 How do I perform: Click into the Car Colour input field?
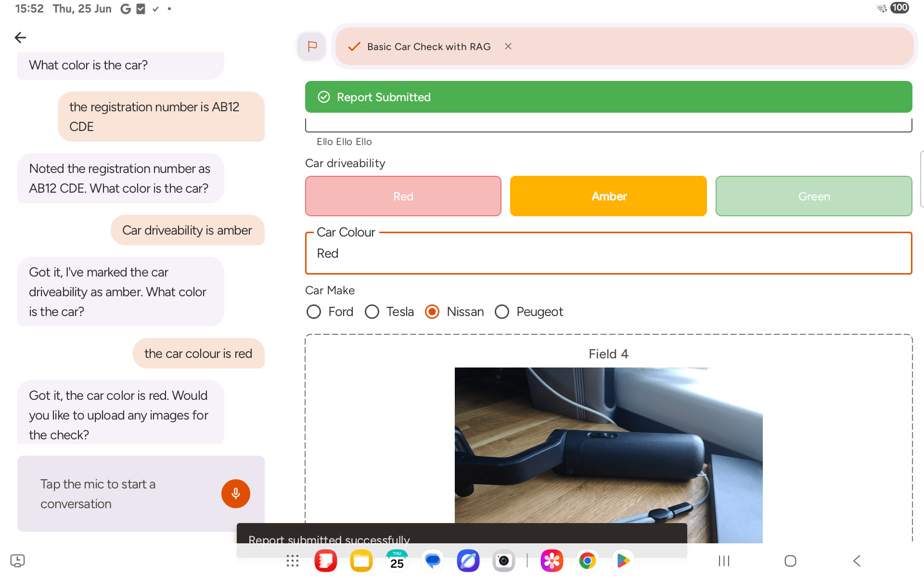pyautogui.click(x=608, y=253)
